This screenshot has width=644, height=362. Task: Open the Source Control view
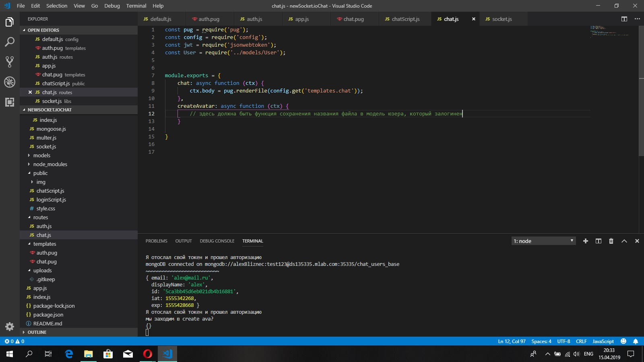click(10, 62)
